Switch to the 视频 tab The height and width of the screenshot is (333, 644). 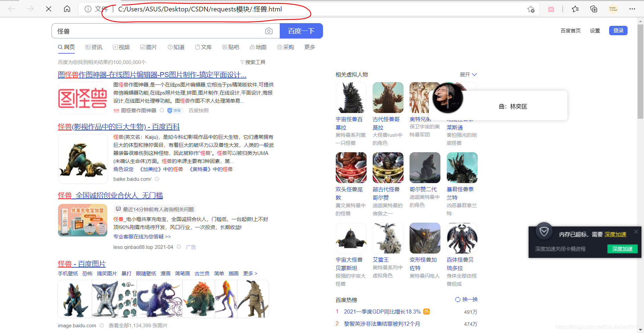tap(121, 47)
